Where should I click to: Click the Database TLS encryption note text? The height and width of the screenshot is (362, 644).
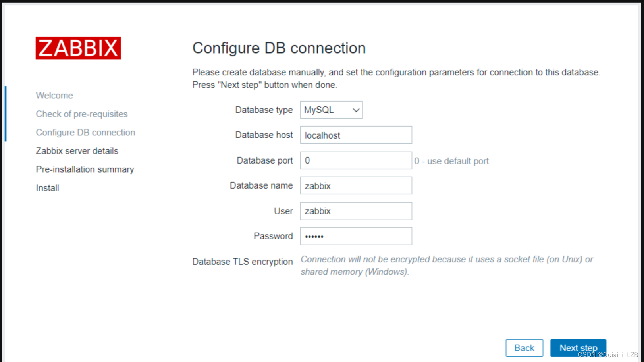click(447, 266)
